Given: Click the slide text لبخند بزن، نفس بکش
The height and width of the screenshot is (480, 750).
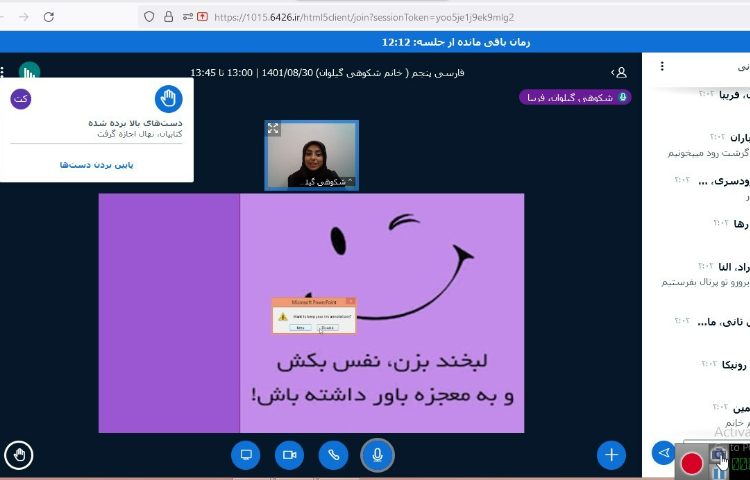Looking at the screenshot, I should pyautogui.click(x=382, y=360).
